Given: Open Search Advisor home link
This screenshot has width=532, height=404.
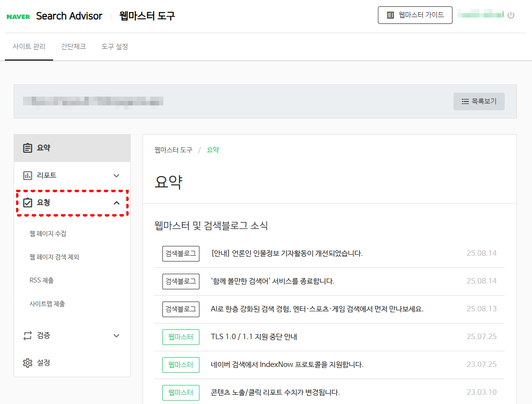Looking at the screenshot, I should point(69,16).
